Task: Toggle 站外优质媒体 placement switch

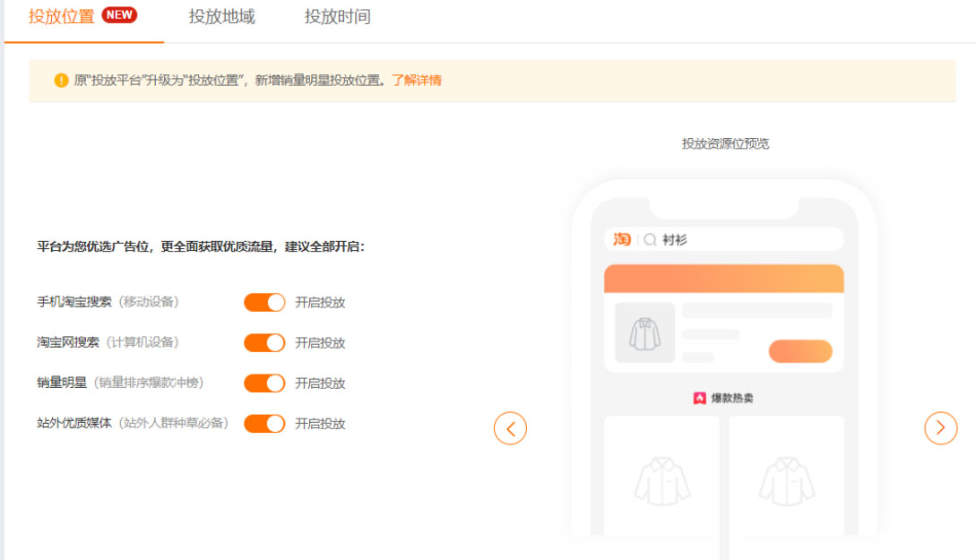Action: tap(264, 424)
